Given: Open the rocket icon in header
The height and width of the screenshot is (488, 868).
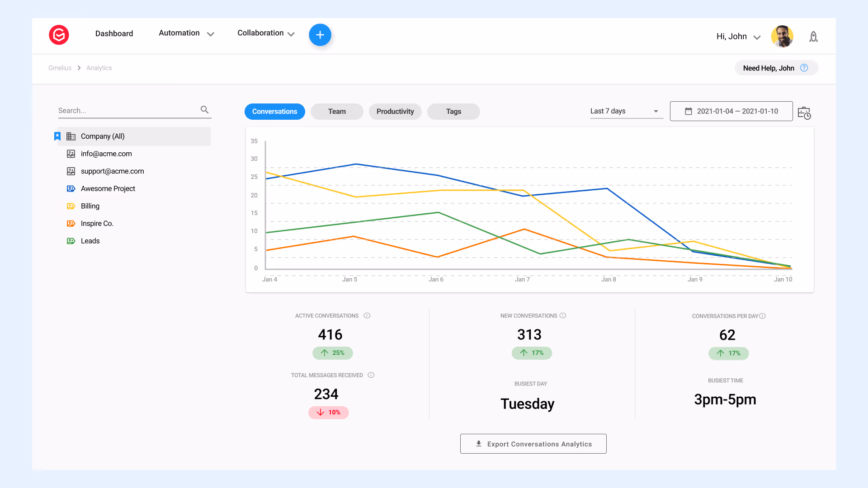Looking at the screenshot, I should (813, 37).
